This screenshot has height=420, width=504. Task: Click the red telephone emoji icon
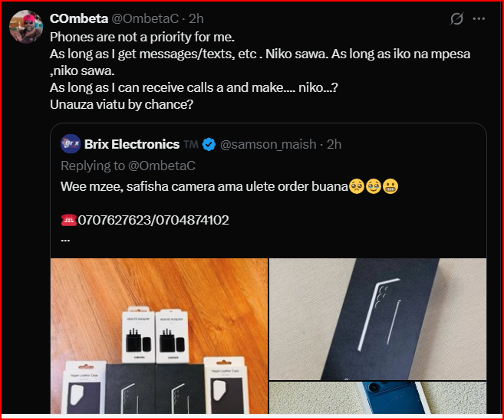tap(68, 220)
